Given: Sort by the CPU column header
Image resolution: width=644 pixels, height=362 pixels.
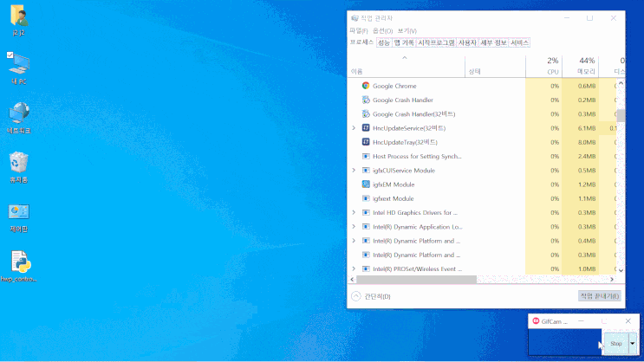Looking at the screenshot, I should (543, 67).
